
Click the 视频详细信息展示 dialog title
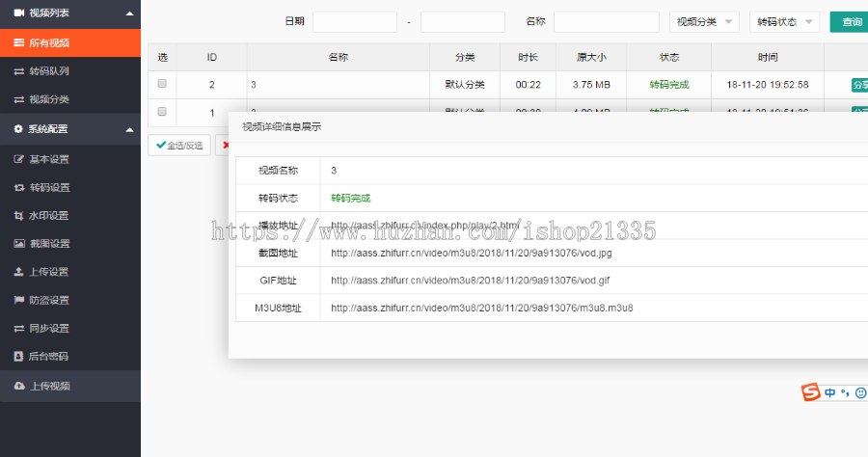[282, 126]
